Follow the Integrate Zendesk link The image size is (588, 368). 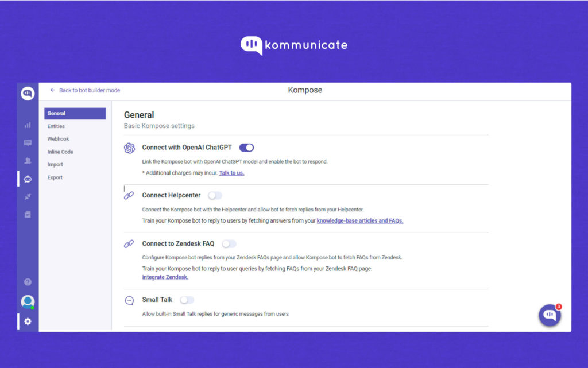click(x=165, y=277)
